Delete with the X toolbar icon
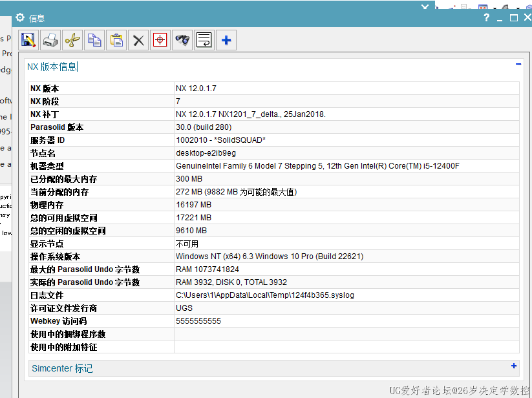Viewport: 532px width, 398px height. point(138,40)
